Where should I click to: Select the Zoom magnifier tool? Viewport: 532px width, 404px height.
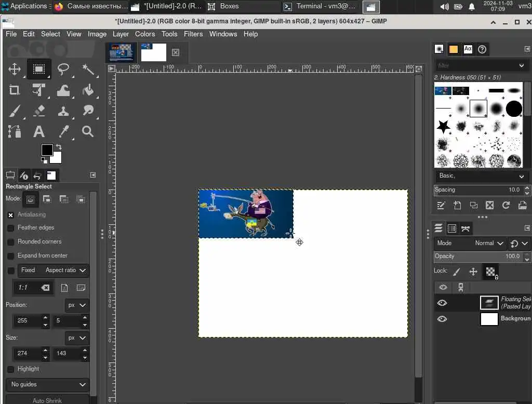tap(88, 131)
